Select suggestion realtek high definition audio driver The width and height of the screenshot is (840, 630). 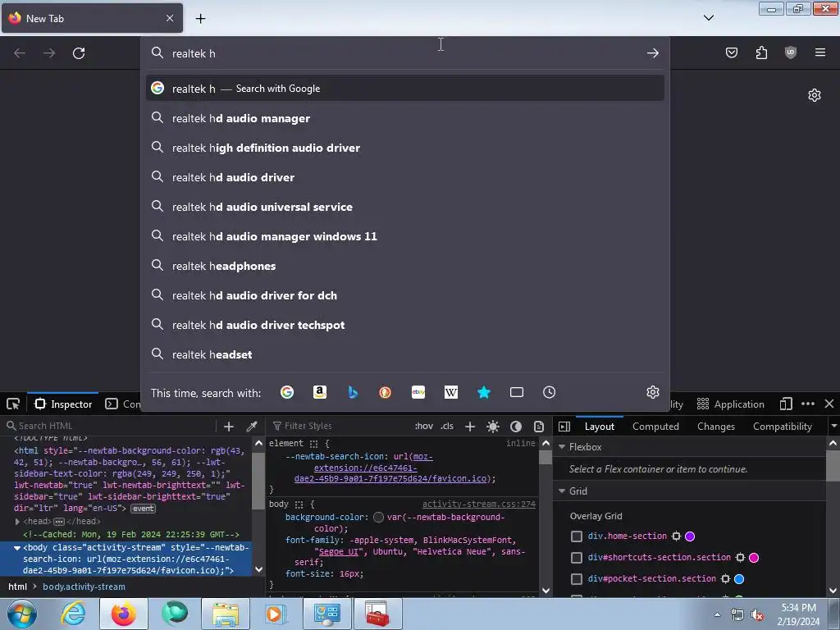point(405,148)
